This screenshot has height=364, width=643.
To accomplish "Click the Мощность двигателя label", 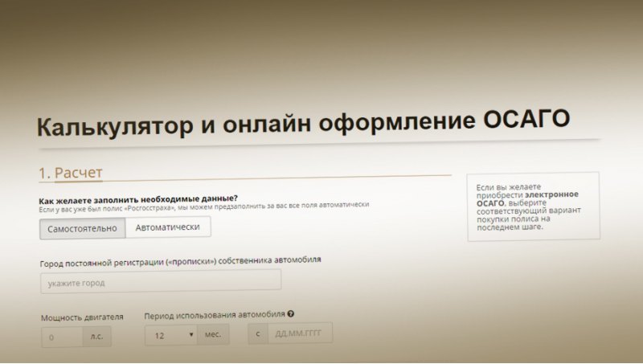I will coord(82,317).
